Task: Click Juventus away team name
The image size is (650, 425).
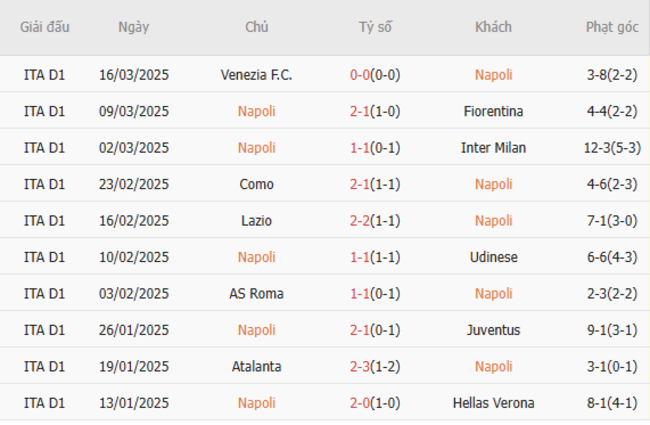Action: point(493,330)
